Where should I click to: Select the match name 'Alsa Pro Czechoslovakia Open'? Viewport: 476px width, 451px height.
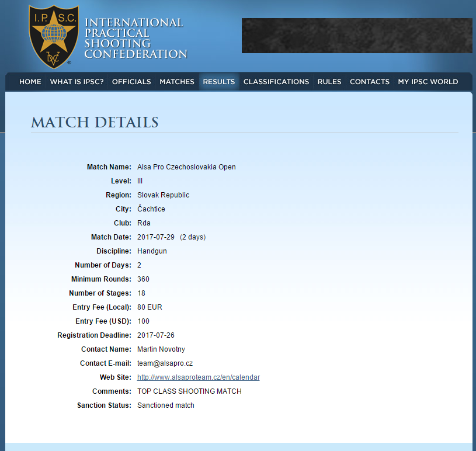(x=186, y=167)
